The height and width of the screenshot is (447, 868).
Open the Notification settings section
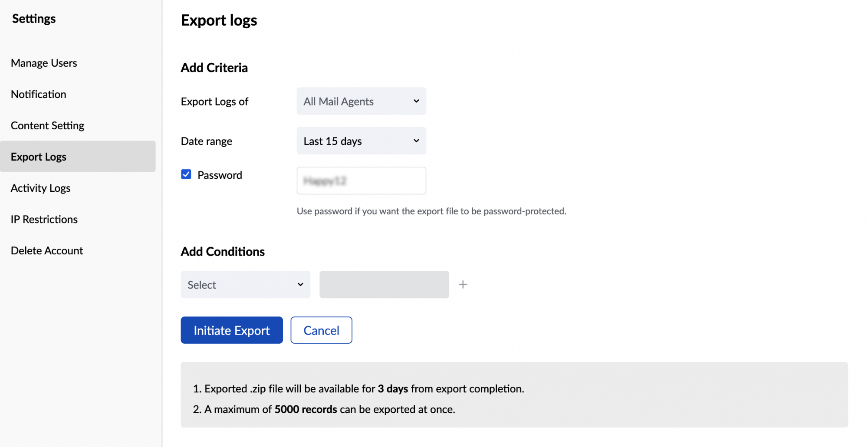[x=38, y=94]
